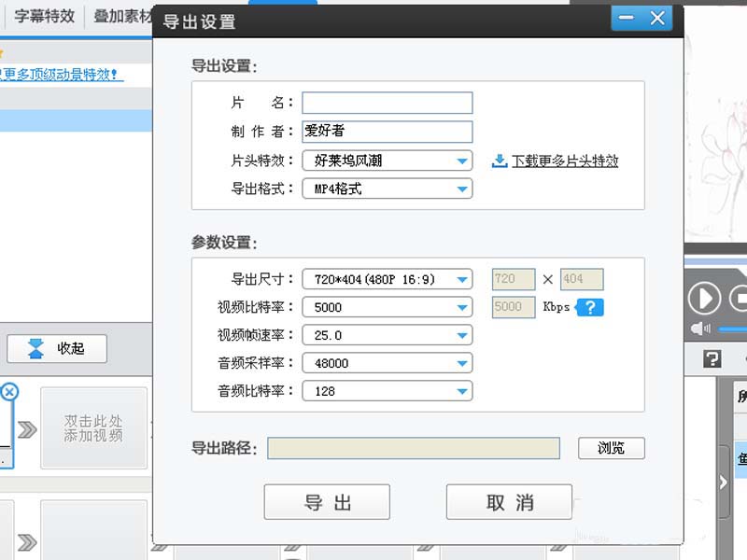Click the 片名 input field
Viewport: 747px width, 560px height.
388,103
